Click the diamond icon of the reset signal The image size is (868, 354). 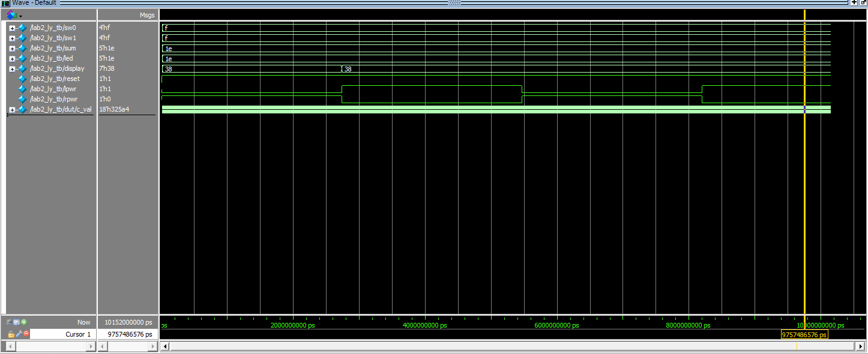23,79
